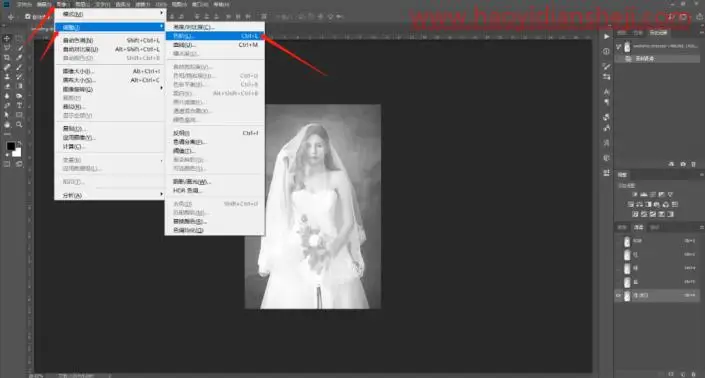Select the red channel thumbnail in Channels

click(627, 255)
